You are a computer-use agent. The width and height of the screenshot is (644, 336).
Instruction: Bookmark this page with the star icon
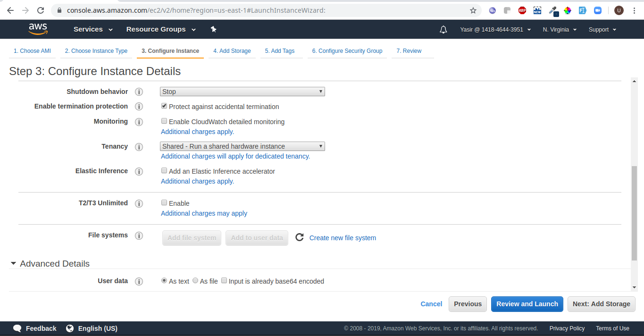coord(473,10)
